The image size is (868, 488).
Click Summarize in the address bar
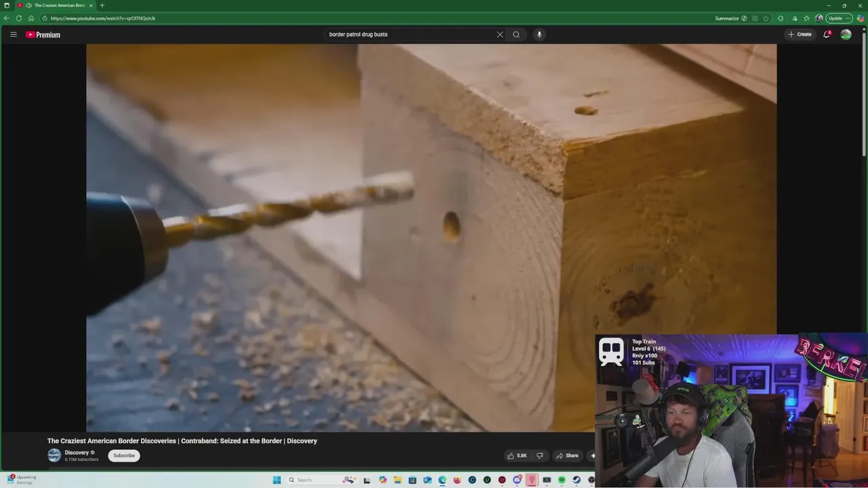[731, 18]
